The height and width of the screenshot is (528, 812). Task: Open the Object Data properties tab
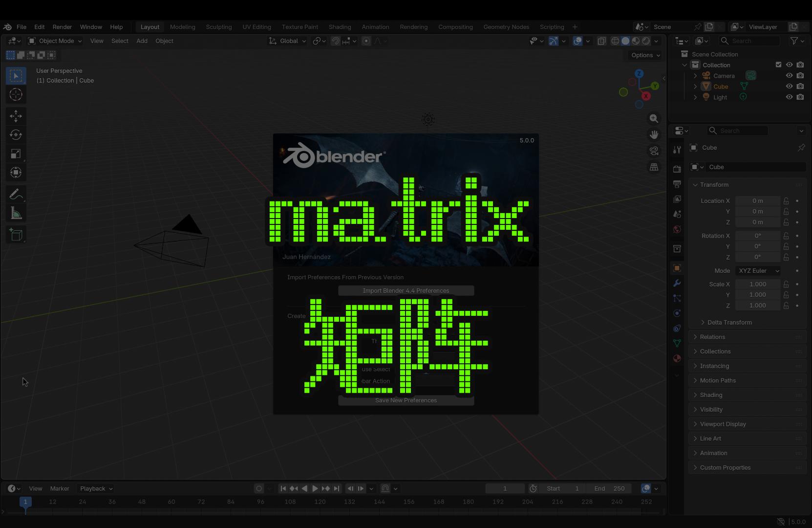[x=677, y=343]
